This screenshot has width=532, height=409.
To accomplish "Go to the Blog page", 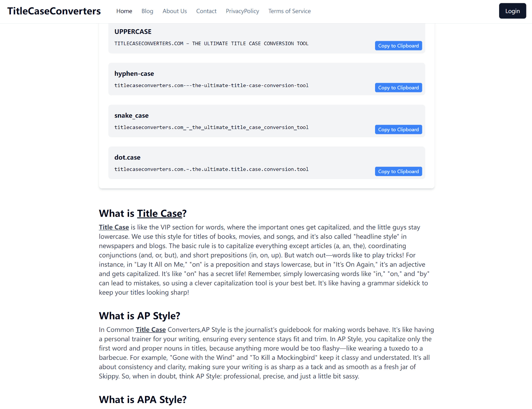I will (x=147, y=11).
